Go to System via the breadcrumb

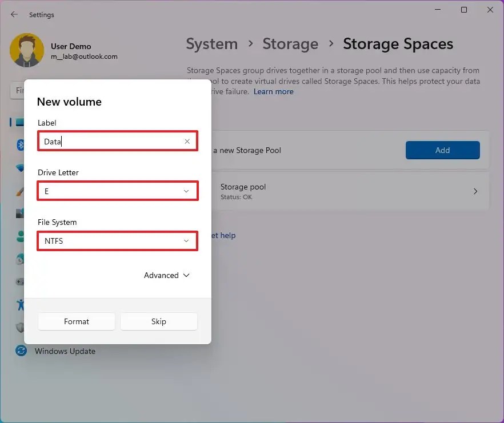coord(212,44)
